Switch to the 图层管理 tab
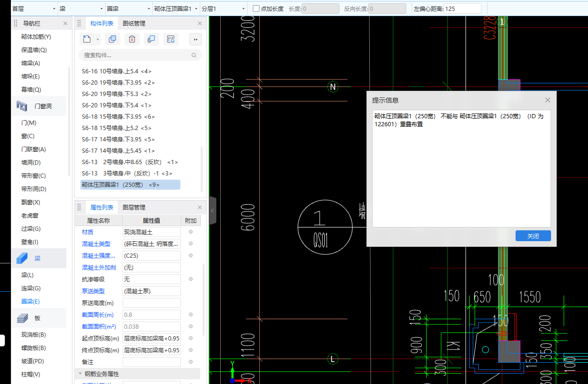 pos(134,207)
